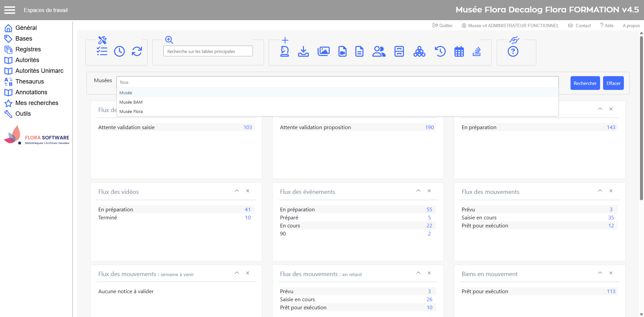Collapse the Flux des vidéos panel
The width and height of the screenshot is (644, 317).
click(x=237, y=191)
